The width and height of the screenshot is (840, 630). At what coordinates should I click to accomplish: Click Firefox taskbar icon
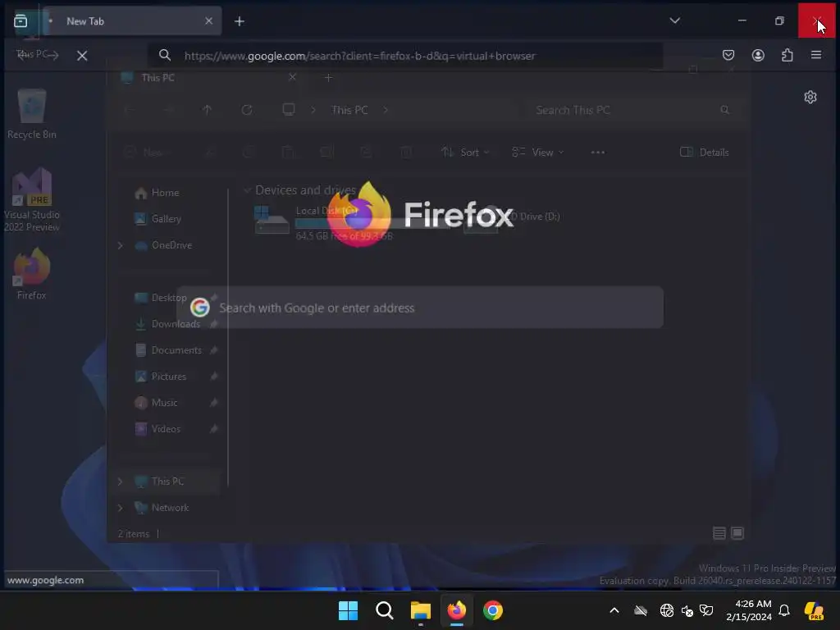click(x=457, y=610)
